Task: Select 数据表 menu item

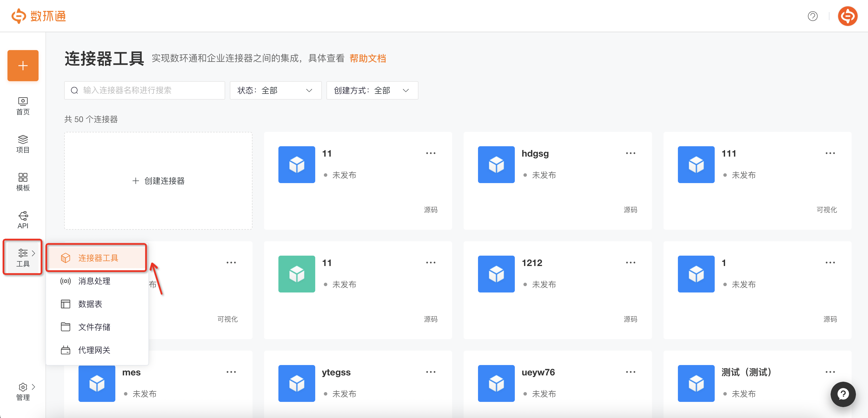Action: point(96,304)
